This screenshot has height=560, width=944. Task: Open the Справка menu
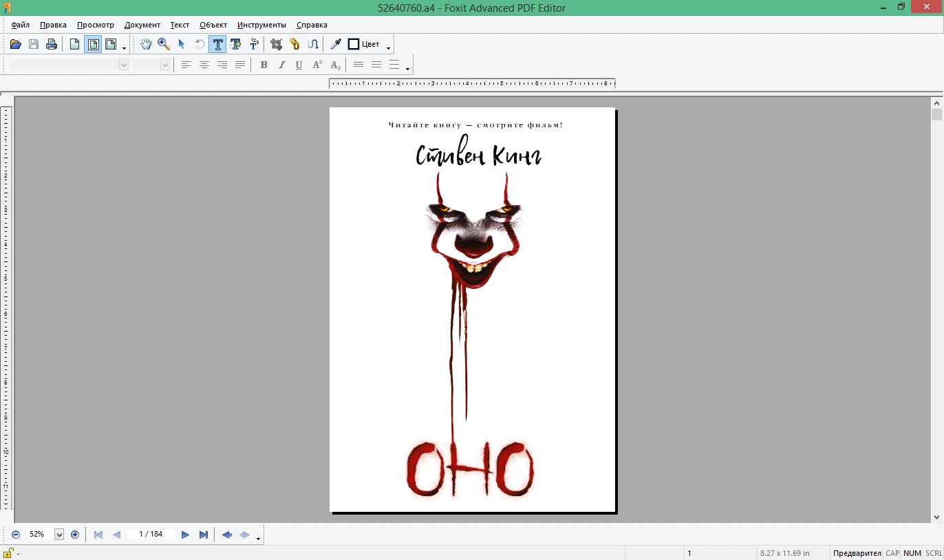pos(312,25)
